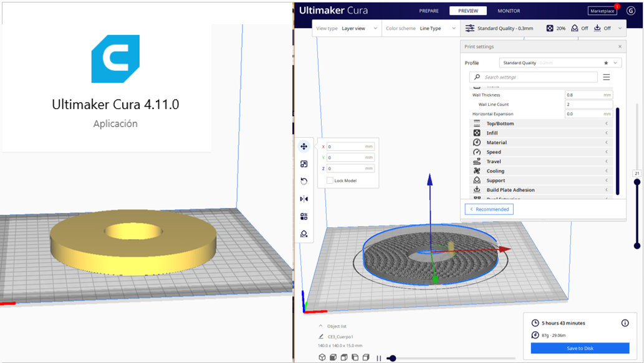Click the print time info icon
Image resolution: width=644 pixels, height=363 pixels.
pyautogui.click(x=625, y=323)
